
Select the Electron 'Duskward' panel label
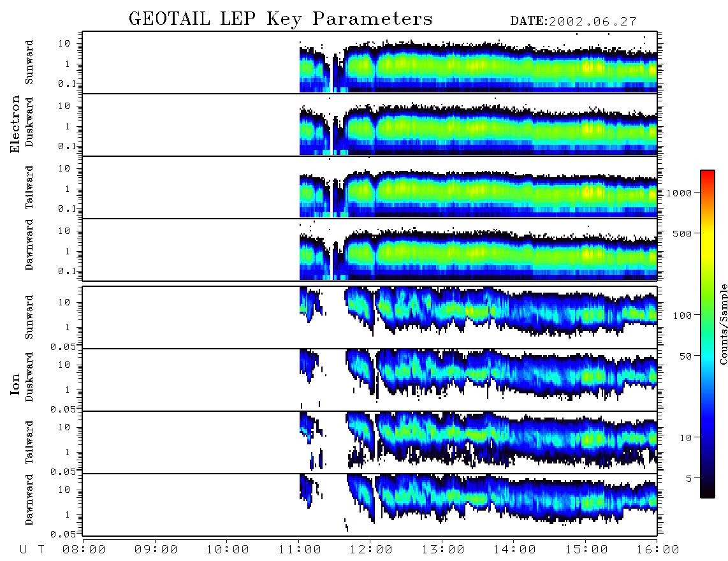coord(29,122)
